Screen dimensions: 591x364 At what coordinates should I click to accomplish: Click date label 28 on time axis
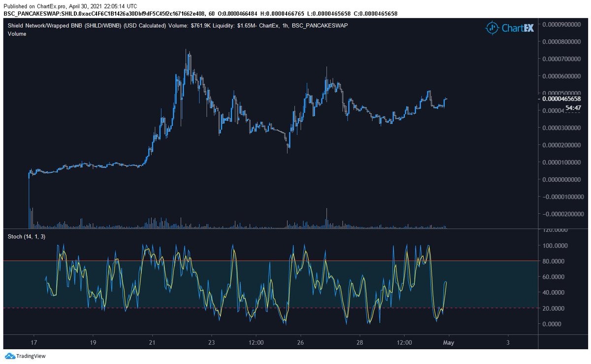click(360, 342)
